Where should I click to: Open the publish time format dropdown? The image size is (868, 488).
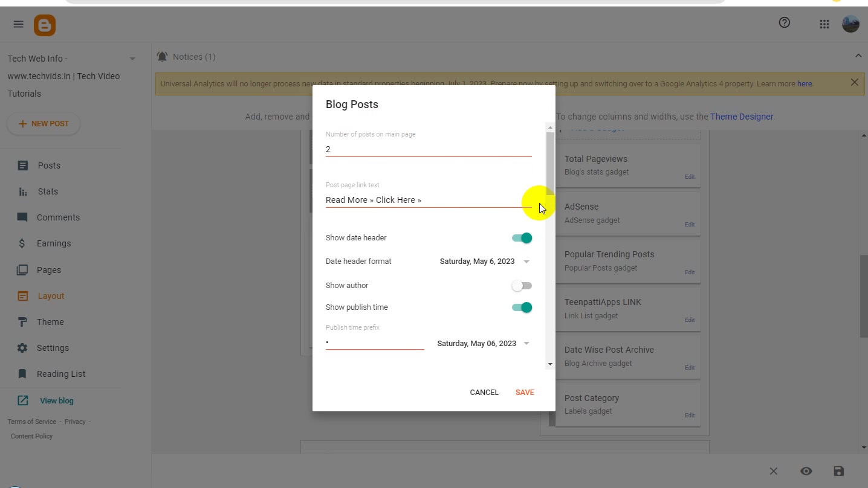[x=484, y=344]
